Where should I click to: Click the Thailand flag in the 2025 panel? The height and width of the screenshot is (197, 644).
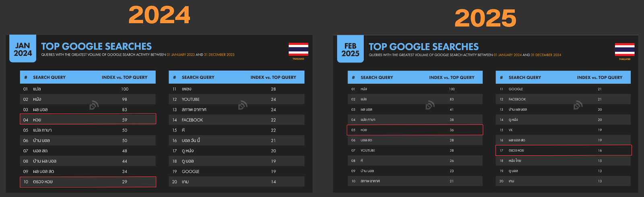click(624, 50)
